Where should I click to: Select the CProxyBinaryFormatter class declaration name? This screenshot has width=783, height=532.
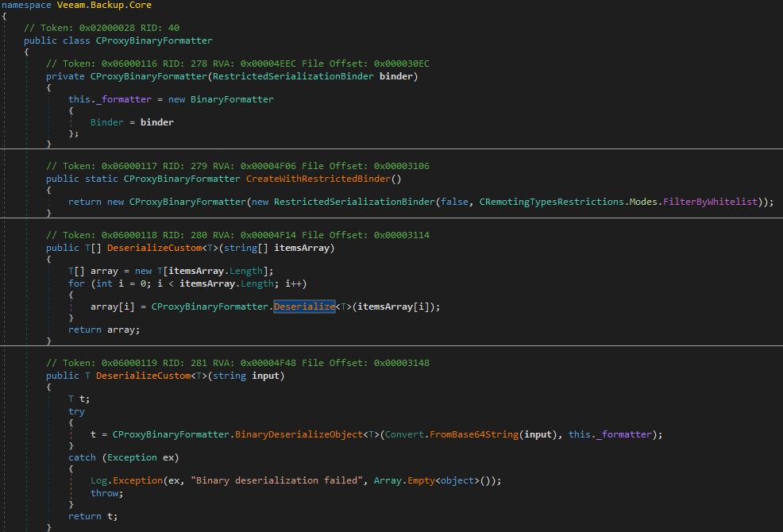tap(154, 40)
